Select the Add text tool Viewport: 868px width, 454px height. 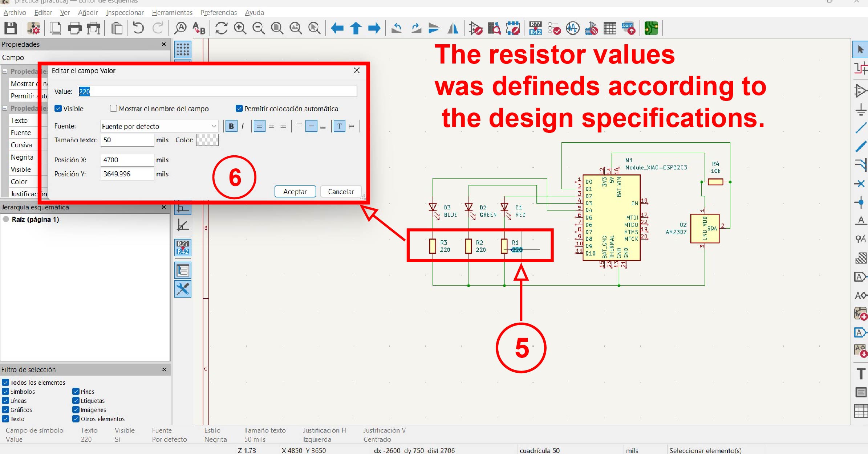pos(861,373)
